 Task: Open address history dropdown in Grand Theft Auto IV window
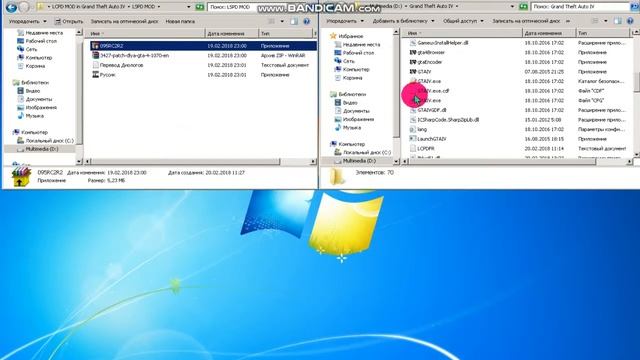click(513, 7)
